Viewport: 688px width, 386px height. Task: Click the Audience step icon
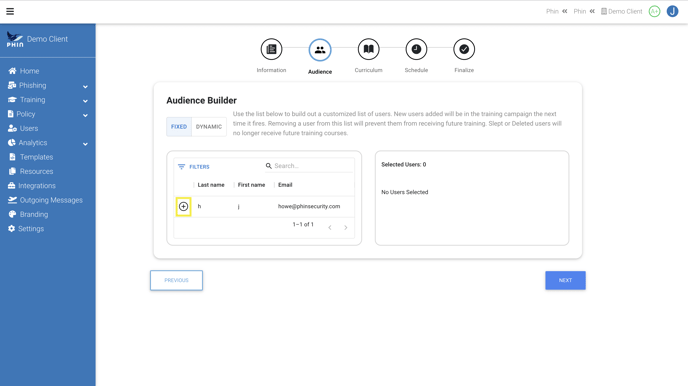point(320,50)
